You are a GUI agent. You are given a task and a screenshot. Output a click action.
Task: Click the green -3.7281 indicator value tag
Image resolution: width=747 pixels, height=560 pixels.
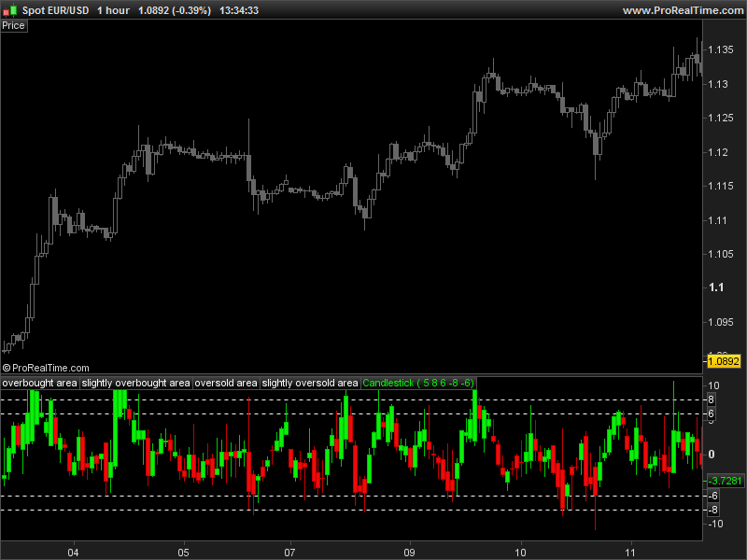(725, 481)
